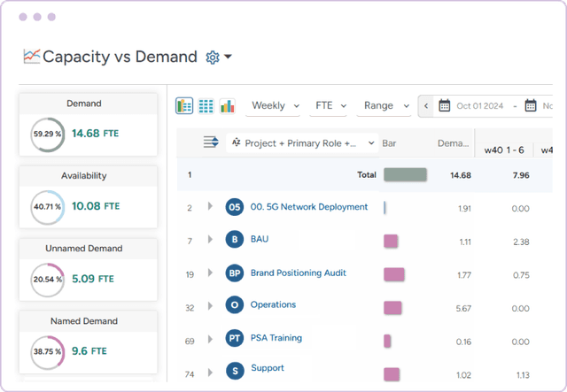Click the Demand summary card
This screenshot has width=567, height=392.
[x=88, y=123]
